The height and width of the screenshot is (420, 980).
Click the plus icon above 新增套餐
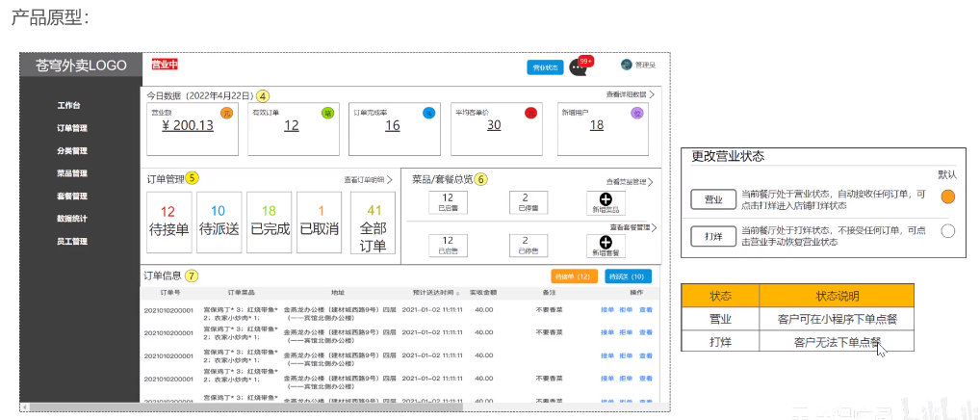tap(606, 243)
